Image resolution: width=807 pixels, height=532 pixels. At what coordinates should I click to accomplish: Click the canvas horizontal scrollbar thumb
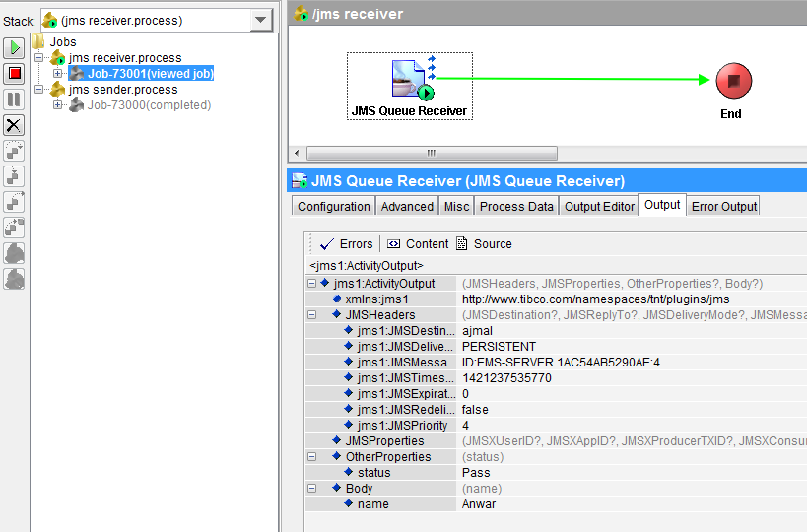pyautogui.click(x=432, y=153)
